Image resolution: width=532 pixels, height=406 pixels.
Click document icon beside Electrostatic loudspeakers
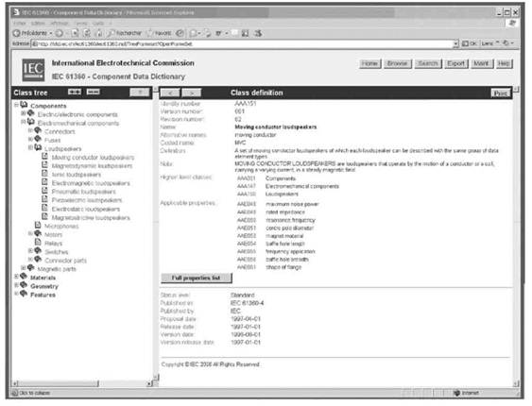click(44, 208)
